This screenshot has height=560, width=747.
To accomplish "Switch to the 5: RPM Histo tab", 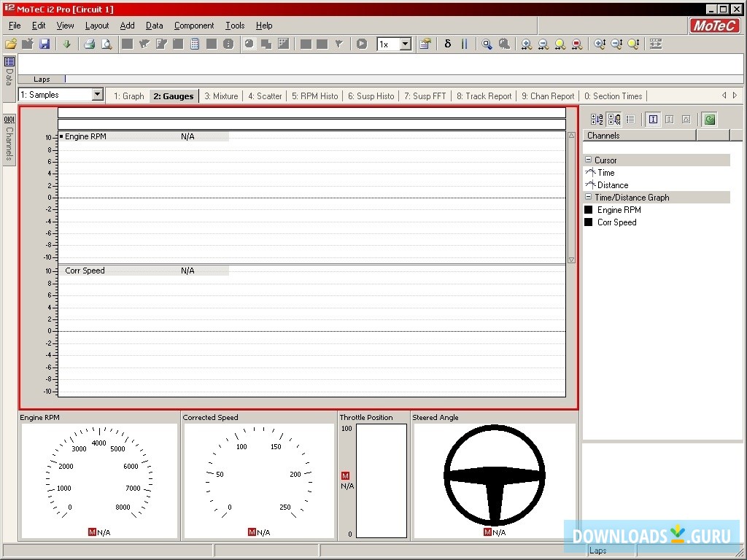I will coord(315,96).
